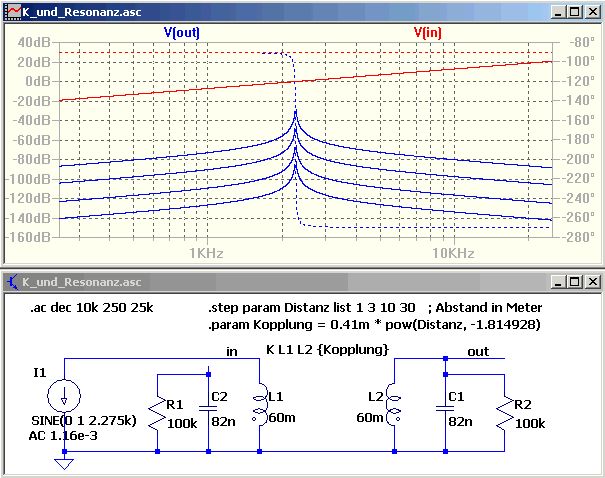The width and height of the screenshot is (605, 478).
Task: Click the out net label
Action: [x=478, y=351]
